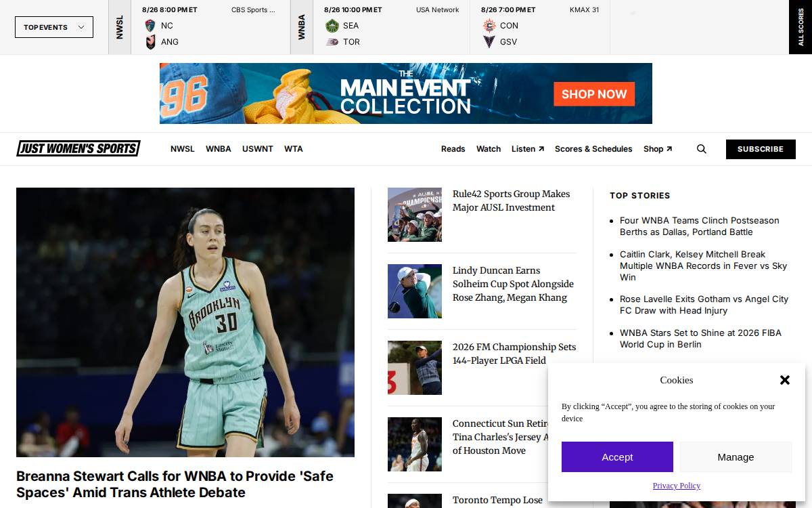Click the Subscribe button
This screenshot has height=508, width=812.
(x=761, y=149)
